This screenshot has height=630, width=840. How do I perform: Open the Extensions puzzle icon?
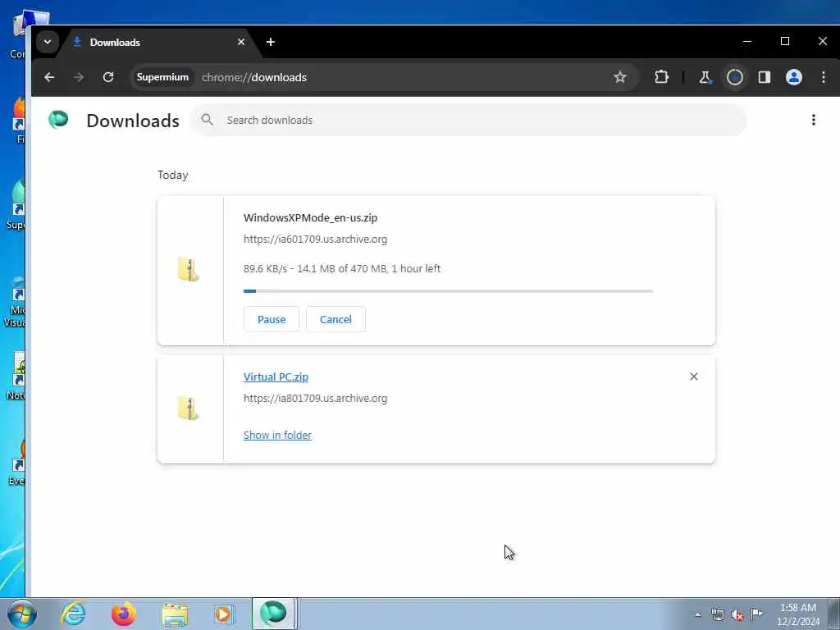click(x=662, y=77)
